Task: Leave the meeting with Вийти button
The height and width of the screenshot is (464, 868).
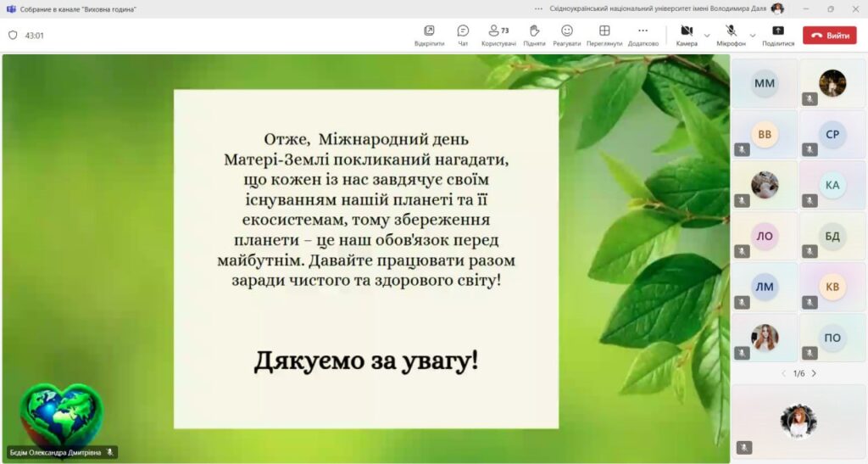Action: (x=830, y=36)
